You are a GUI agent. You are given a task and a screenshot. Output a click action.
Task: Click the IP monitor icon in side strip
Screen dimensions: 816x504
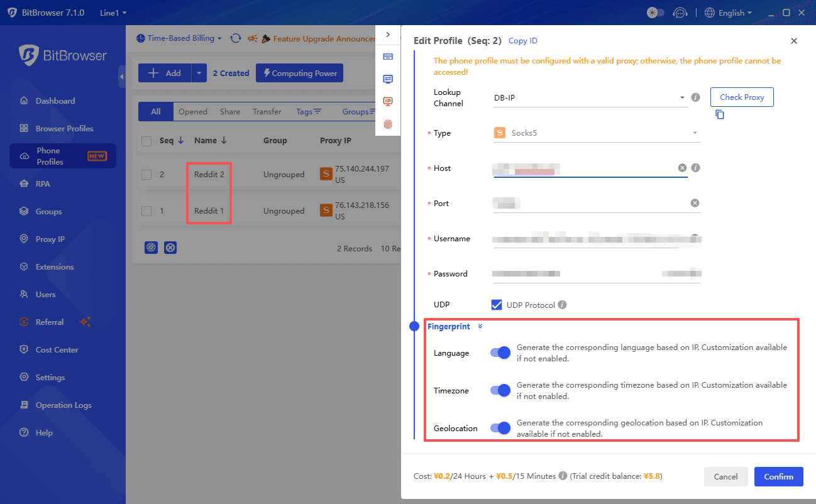(388, 102)
